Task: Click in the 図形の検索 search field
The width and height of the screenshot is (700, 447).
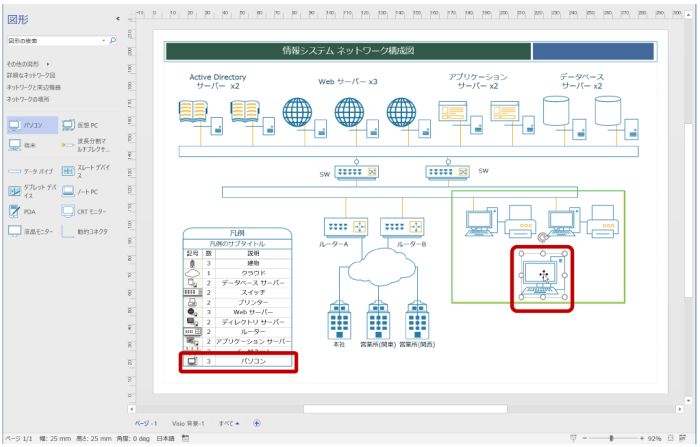Action: [x=54, y=41]
